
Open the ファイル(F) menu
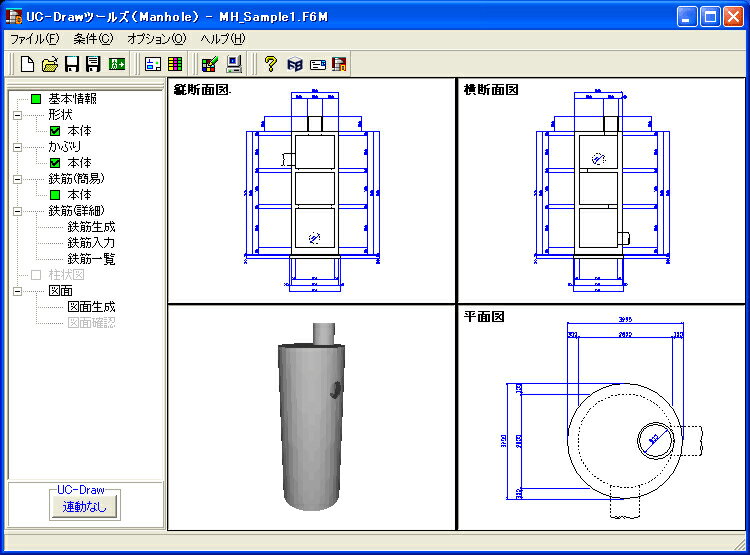tap(35, 39)
